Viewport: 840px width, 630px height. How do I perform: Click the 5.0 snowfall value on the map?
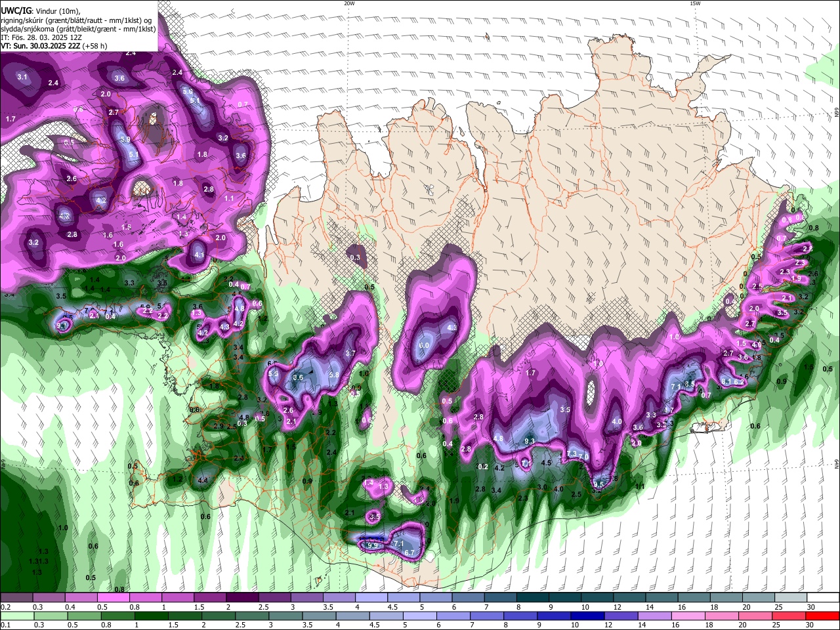coord(188,92)
